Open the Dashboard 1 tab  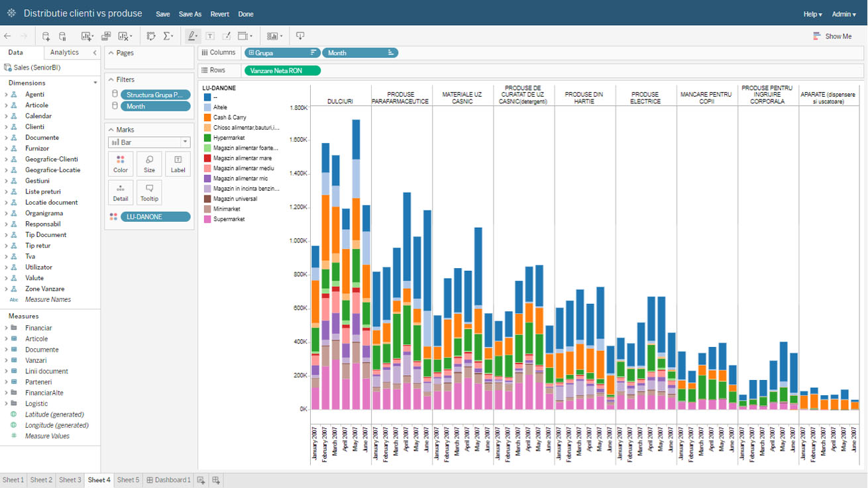pyautogui.click(x=168, y=480)
